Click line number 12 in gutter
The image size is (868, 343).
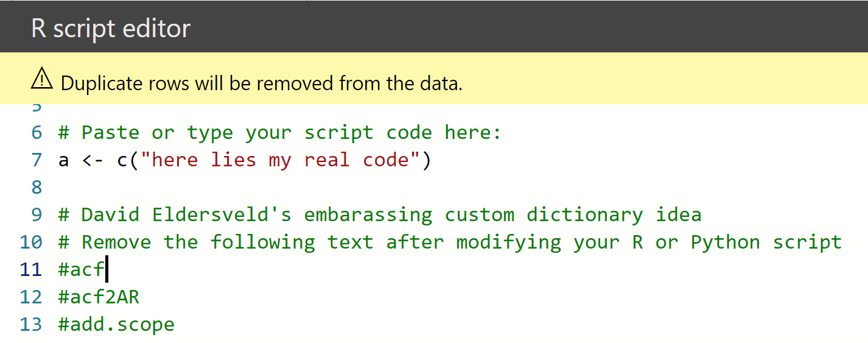[30, 297]
